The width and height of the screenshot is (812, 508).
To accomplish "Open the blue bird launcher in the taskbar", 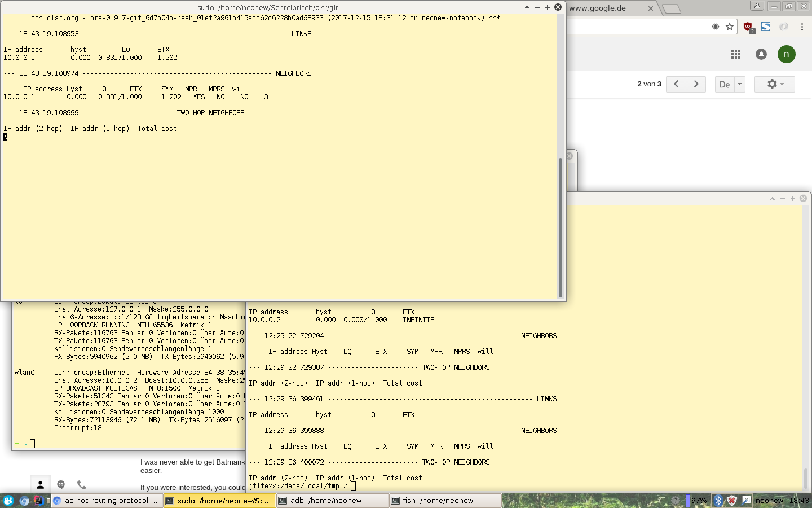I will tap(8, 501).
